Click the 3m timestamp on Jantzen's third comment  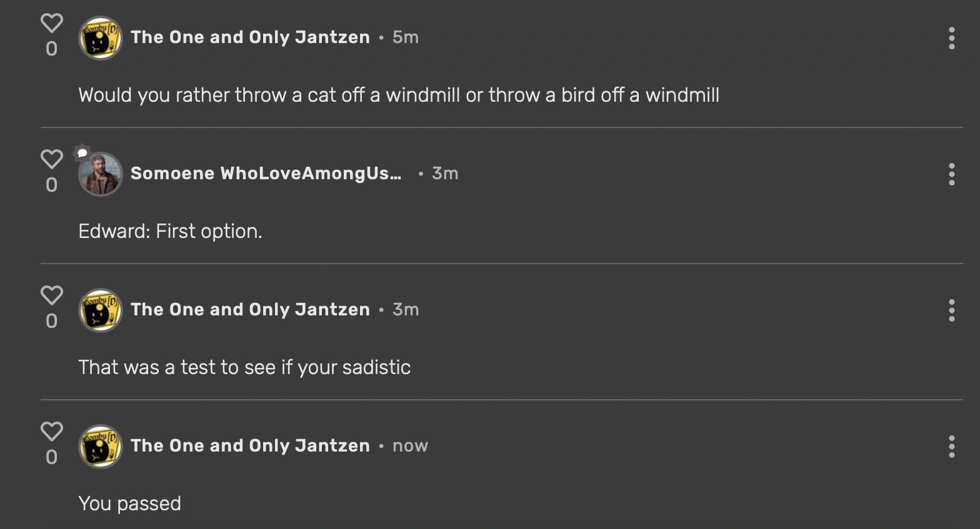point(406,309)
